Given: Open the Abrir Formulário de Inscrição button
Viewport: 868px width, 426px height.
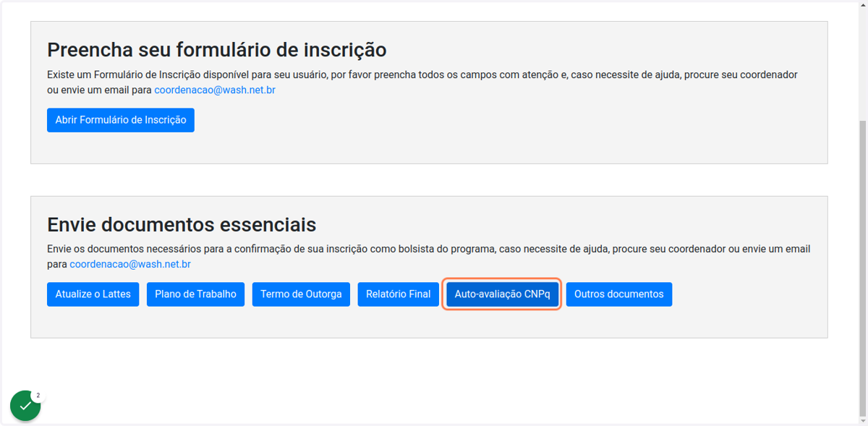Looking at the screenshot, I should pos(121,120).
